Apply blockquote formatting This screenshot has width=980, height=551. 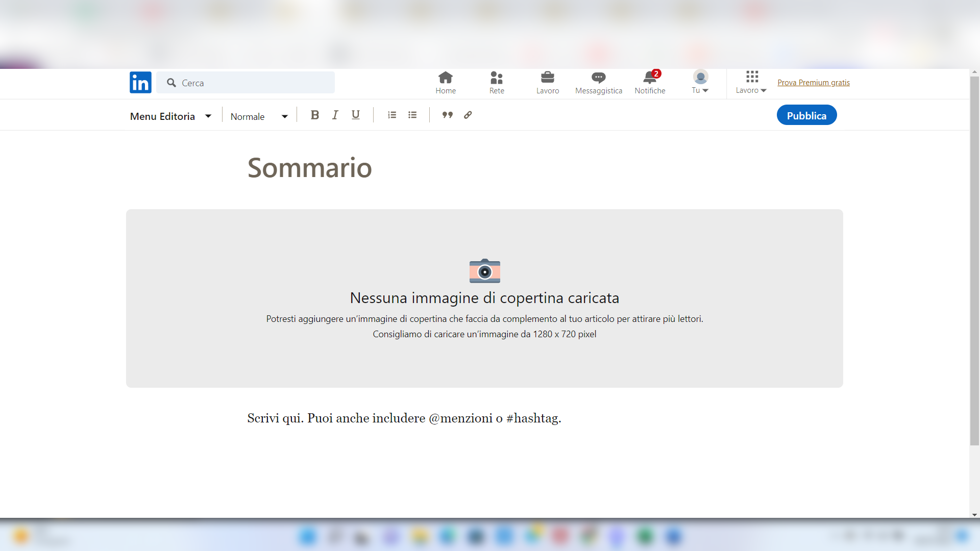pos(447,115)
